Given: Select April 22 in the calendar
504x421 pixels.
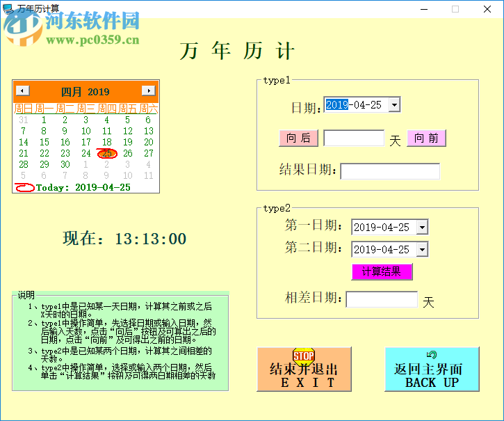Looking at the screenshot, I should tap(44, 153).
